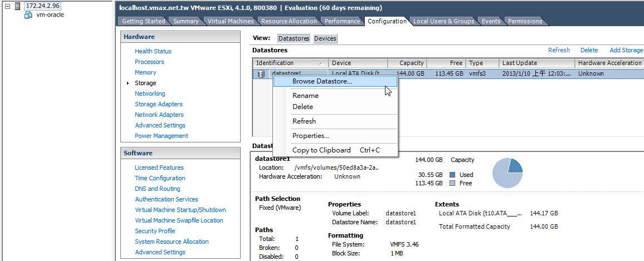Sort by the Free column header
Viewport: 644px width, 261px height.
point(446,63)
